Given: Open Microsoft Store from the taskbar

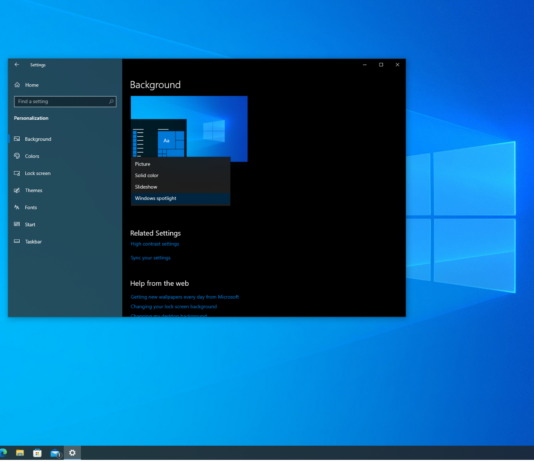Looking at the screenshot, I should pyautogui.click(x=37, y=453).
